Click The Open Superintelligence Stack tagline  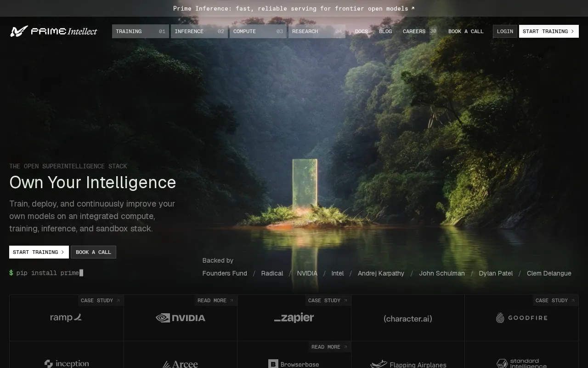coord(68,166)
